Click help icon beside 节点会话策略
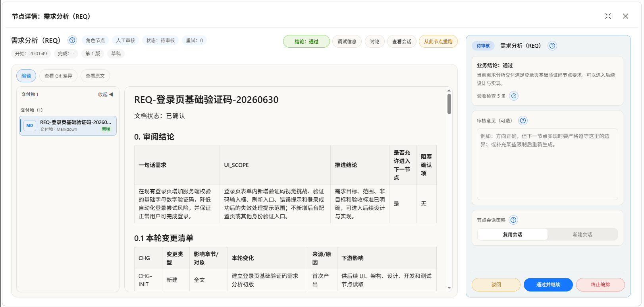644x307 pixels. point(513,220)
